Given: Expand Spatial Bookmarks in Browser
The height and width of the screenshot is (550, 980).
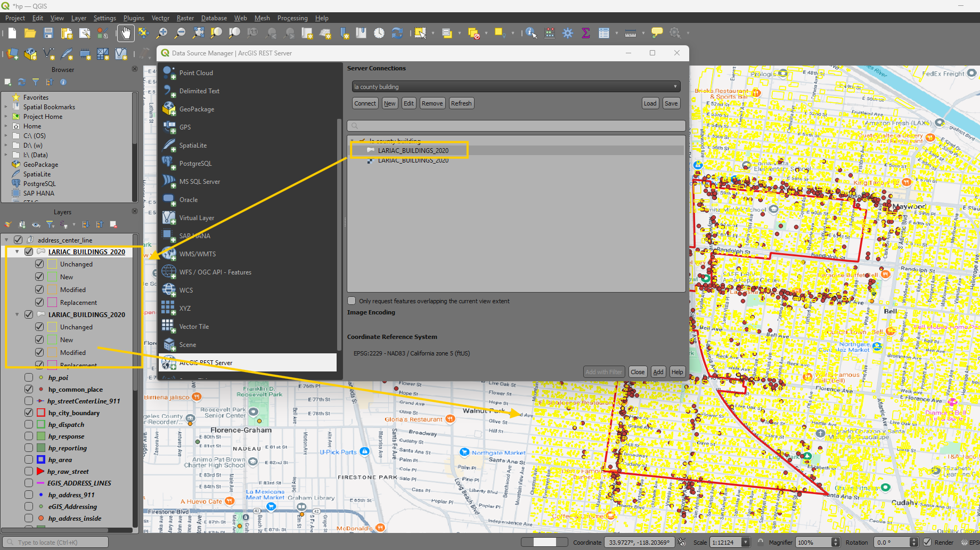Looking at the screenshot, I should pos(6,107).
